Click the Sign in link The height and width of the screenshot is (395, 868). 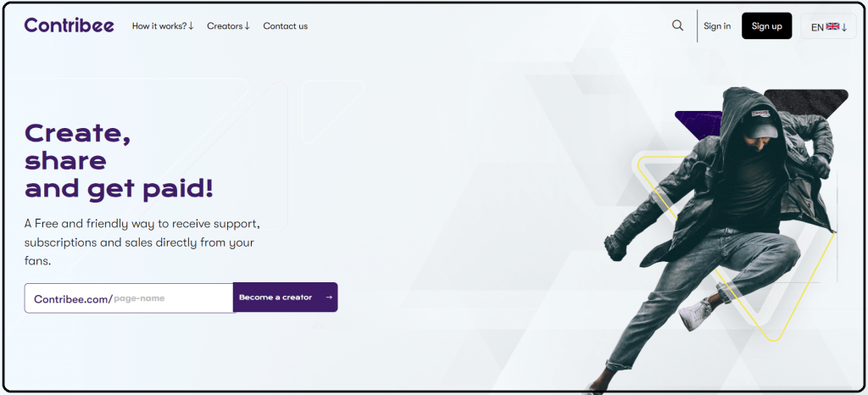point(717,26)
